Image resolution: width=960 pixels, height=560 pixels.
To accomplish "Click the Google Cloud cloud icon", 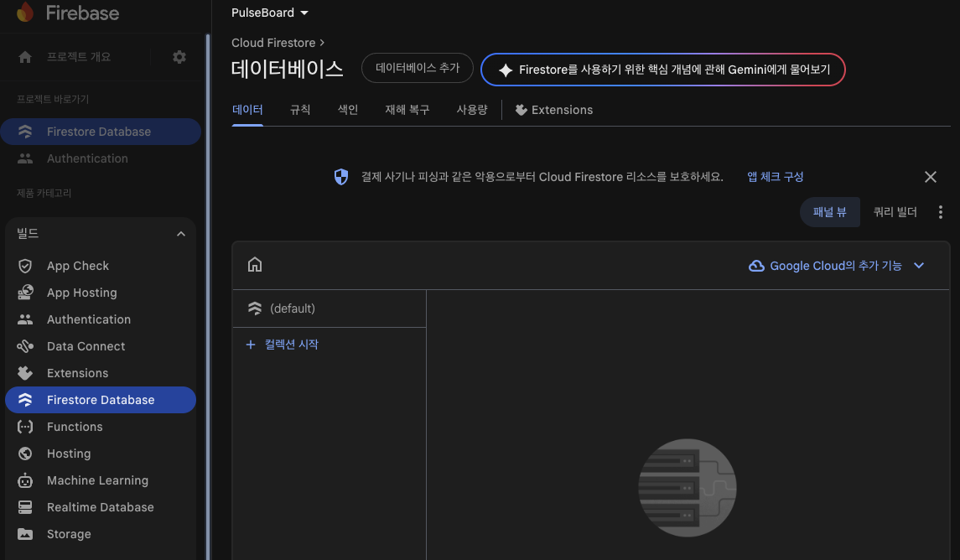I will (x=757, y=266).
